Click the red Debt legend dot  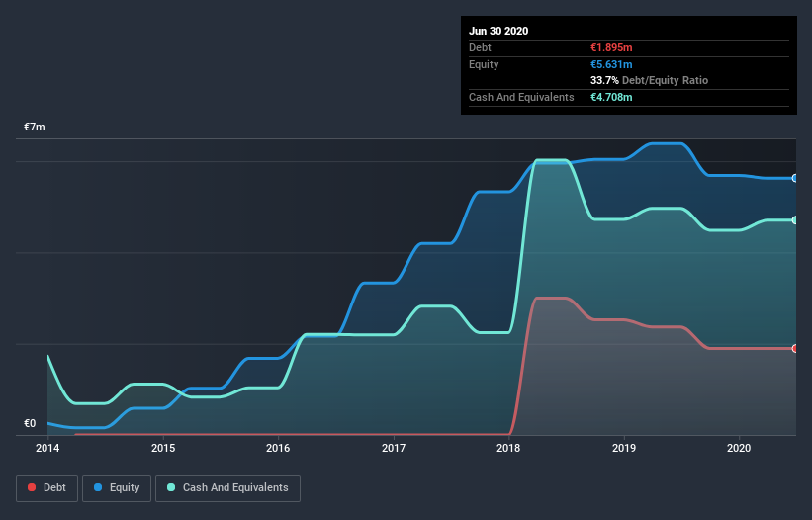(x=32, y=487)
